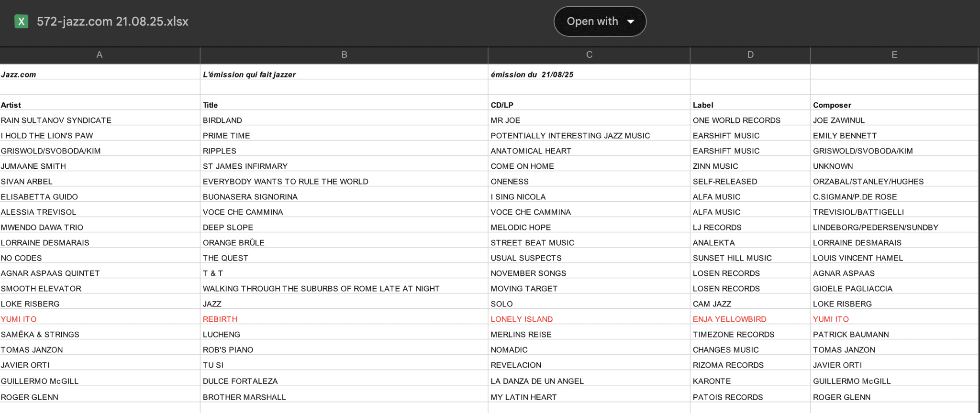The width and height of the screenshot is (980, 413).
Task: Select column E header
Action: 894,55
